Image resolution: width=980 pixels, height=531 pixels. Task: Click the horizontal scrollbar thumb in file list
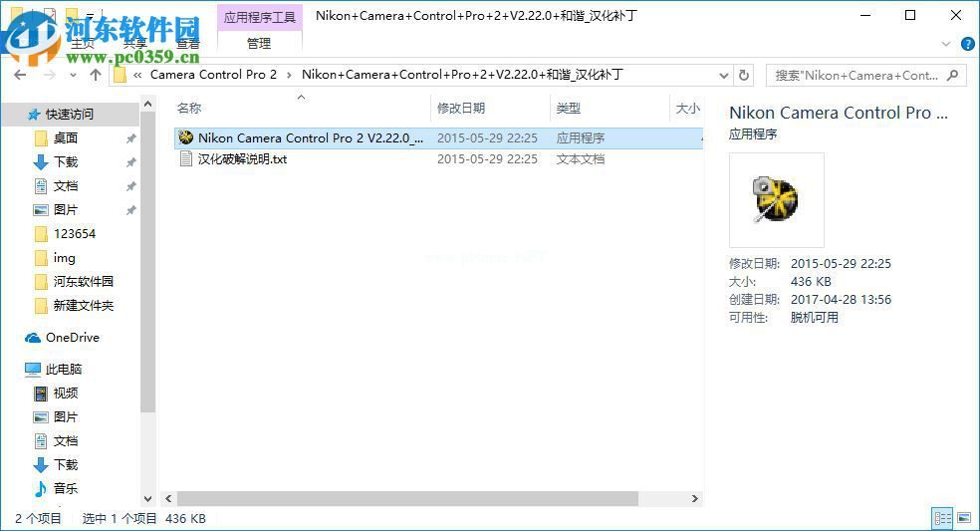click(x=407, y=498)
